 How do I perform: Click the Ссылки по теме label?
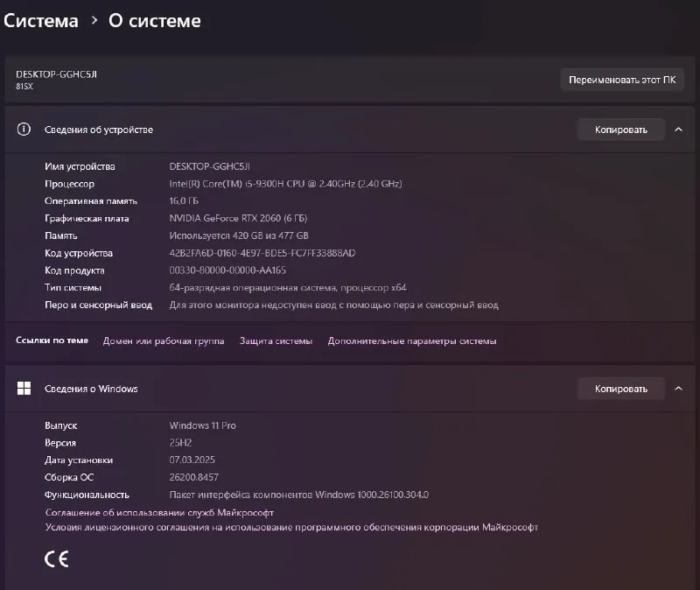point(52,341)
